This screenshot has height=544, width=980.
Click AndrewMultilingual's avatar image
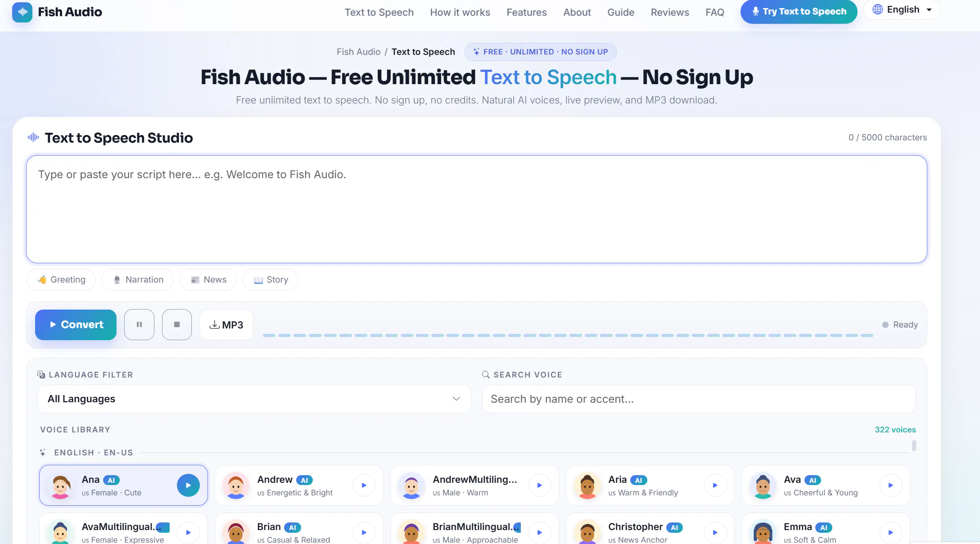click(x=411, y=486)
